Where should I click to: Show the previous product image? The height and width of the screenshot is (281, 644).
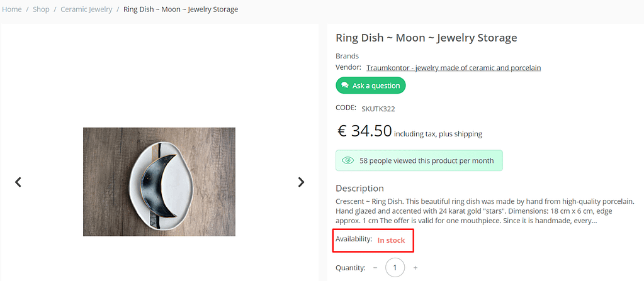click(18, 182)
